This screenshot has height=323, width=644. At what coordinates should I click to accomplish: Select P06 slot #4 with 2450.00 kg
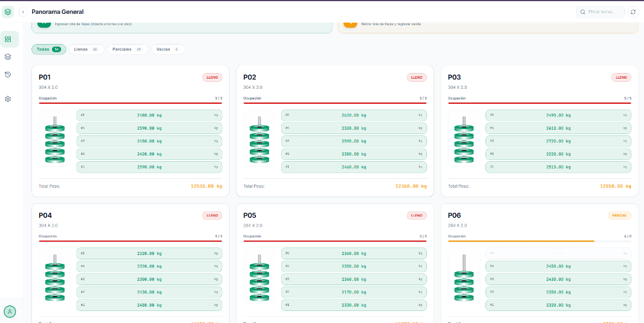pyautogui.click(x=558, y=266)
